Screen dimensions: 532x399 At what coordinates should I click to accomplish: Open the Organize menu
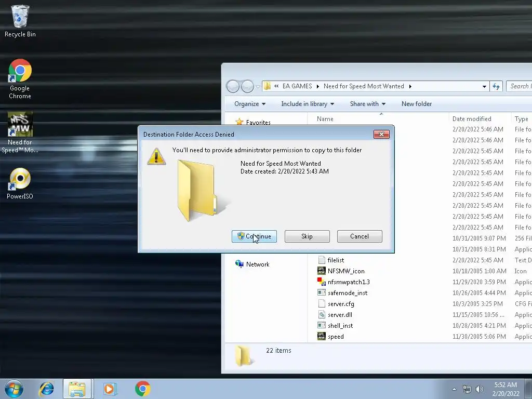click(x=250, y=104)
